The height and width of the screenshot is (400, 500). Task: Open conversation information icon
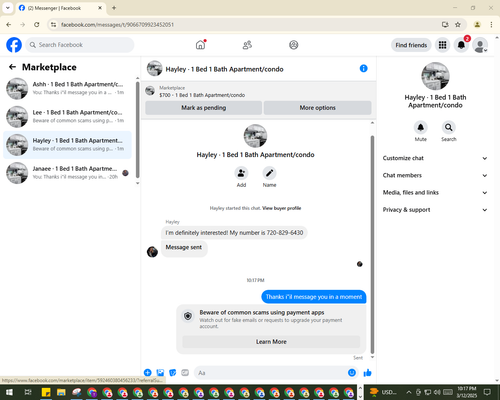[x=364, y=68]
